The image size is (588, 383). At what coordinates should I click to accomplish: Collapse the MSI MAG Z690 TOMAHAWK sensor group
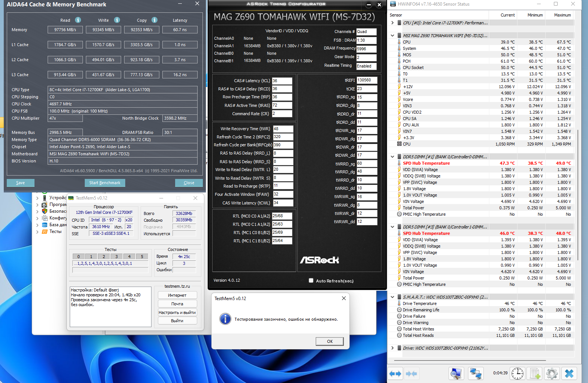392,36
